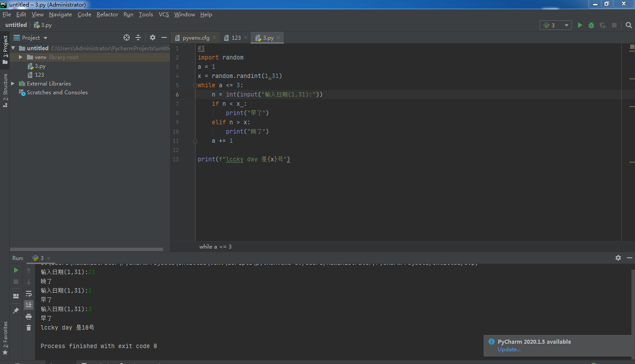Toggle soft-wrap in Run console

[29, 293]
